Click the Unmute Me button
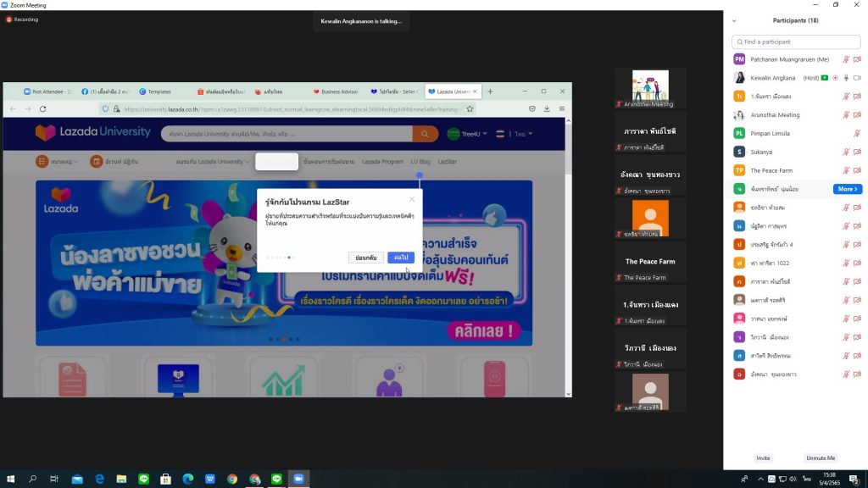 (x=821, y=458)
